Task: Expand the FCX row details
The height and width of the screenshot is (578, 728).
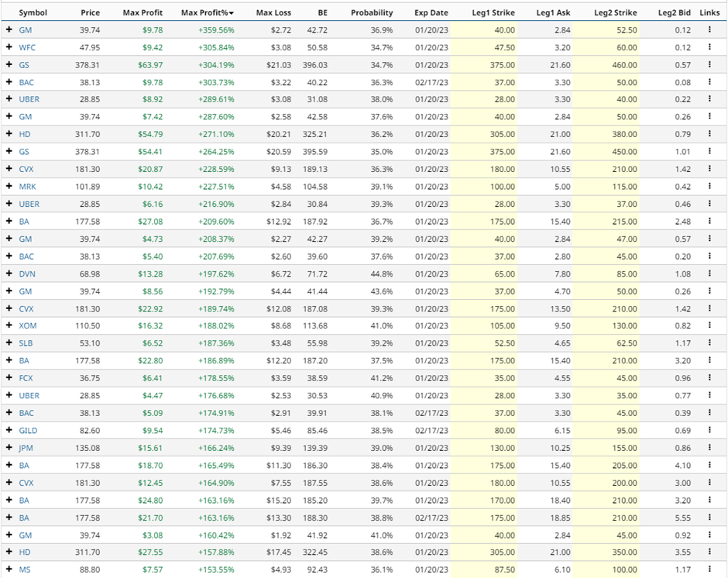Action: (9, 378)
